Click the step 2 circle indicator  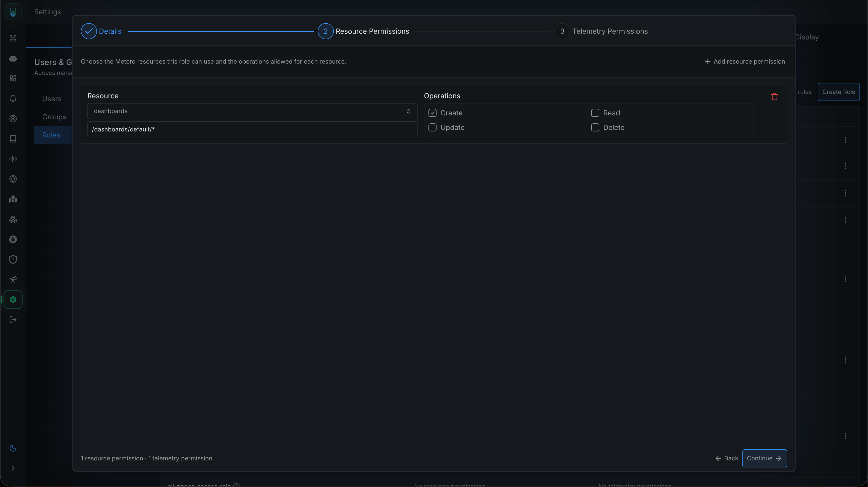[x=325, y=31]
